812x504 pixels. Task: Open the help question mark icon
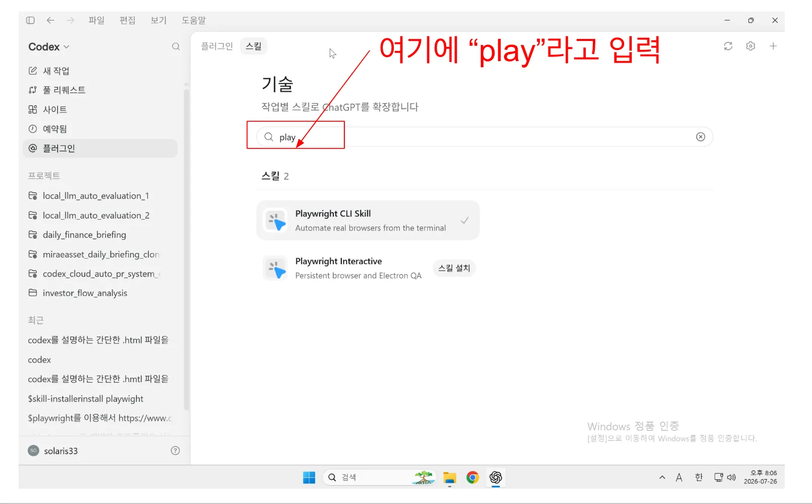[x=175, y=450]
